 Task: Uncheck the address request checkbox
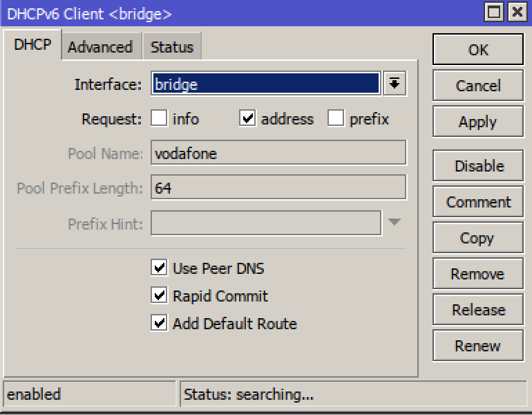pos(248,119)
